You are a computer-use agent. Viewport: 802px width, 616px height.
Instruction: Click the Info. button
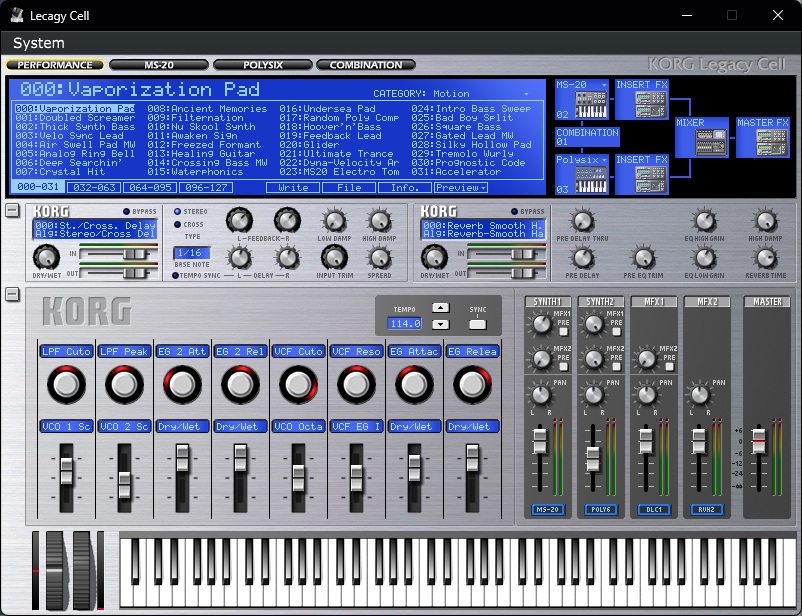[x=405, y=188]
